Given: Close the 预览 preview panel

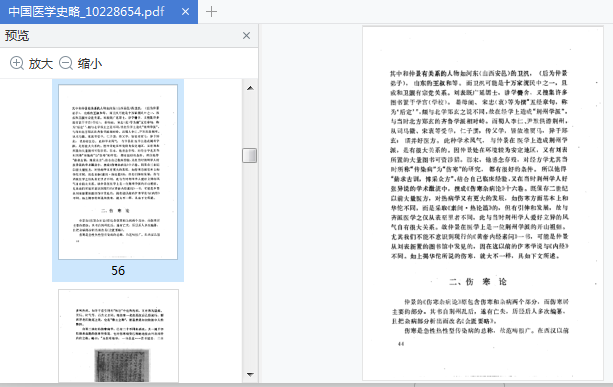Looking at the screenshot, I should pyautogui.click(x=246, y=36).
